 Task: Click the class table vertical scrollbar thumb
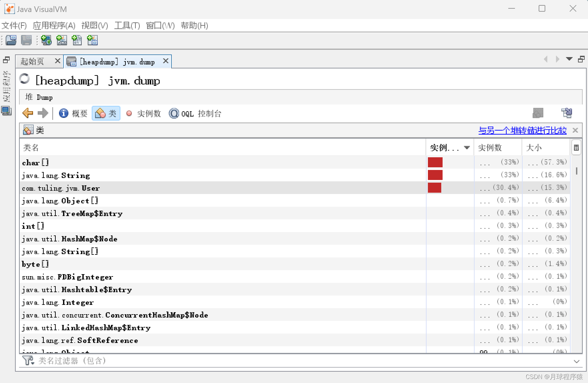(576, 171)
